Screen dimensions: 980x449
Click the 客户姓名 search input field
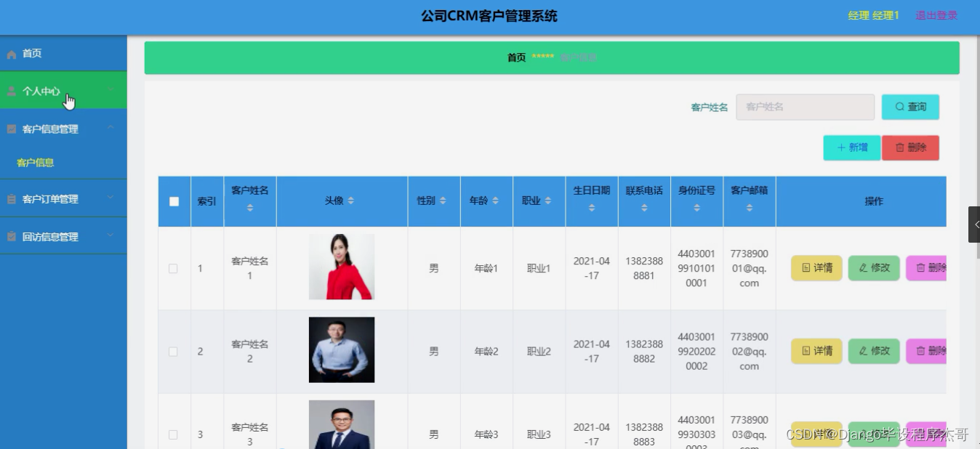804,107
